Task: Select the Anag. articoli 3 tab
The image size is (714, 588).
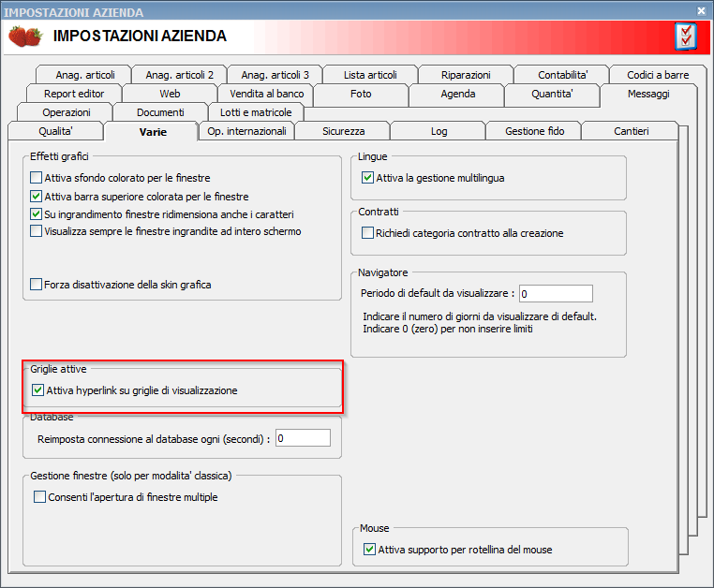Action: coord(275,75)
